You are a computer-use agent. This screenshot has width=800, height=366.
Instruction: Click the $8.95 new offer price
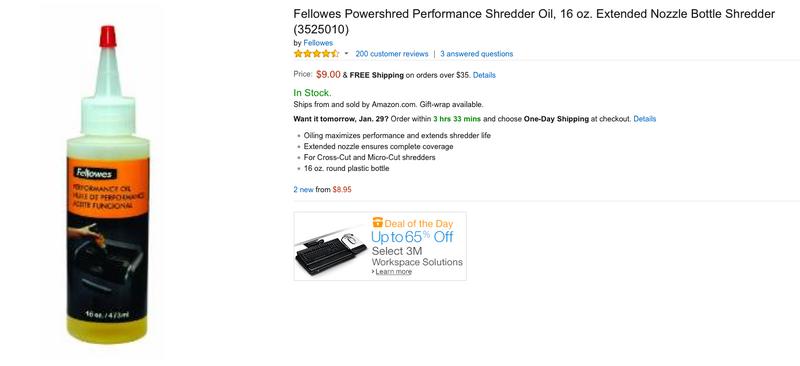pyautogui.click(x=342, y=189)
